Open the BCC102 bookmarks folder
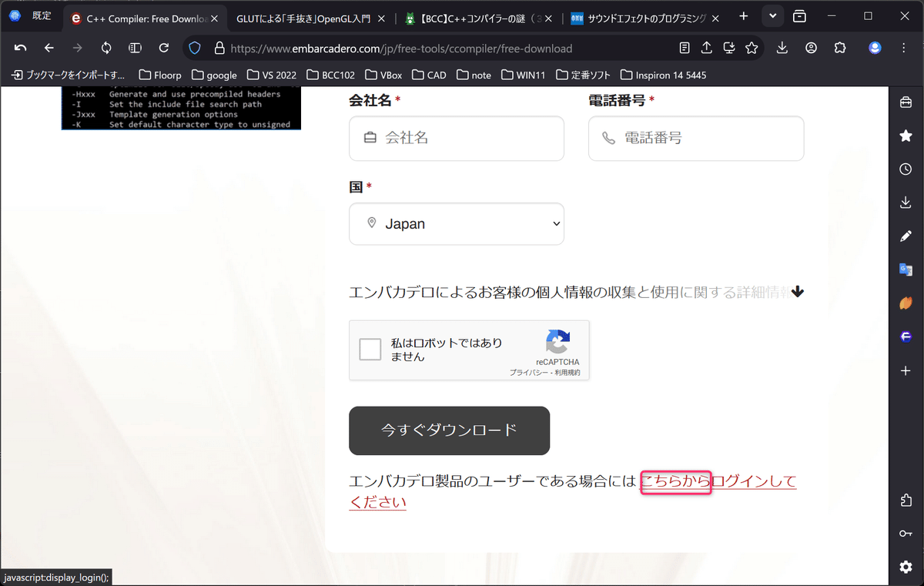 click(x=331, y=75)
